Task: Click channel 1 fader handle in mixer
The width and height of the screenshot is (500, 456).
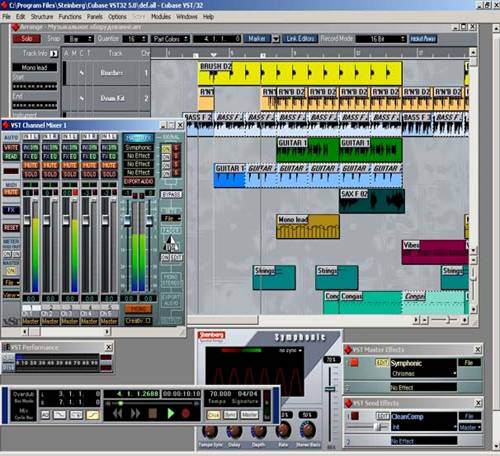Action: point(27,220)
